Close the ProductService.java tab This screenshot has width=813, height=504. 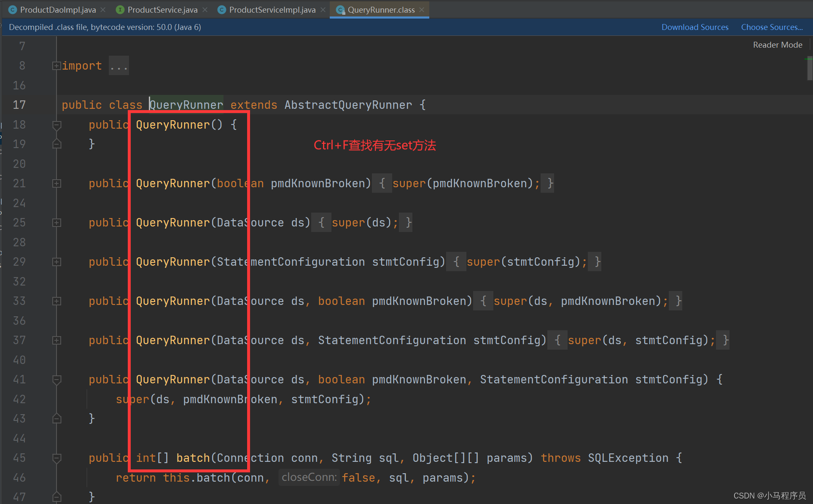205,10
